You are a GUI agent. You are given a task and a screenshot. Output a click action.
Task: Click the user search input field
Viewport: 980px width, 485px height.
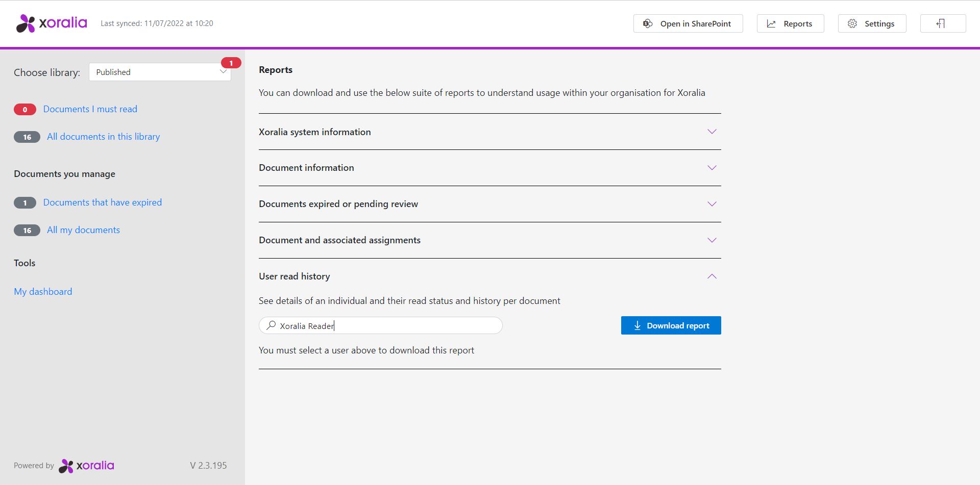pyautogui.click(x=381, y=325)
